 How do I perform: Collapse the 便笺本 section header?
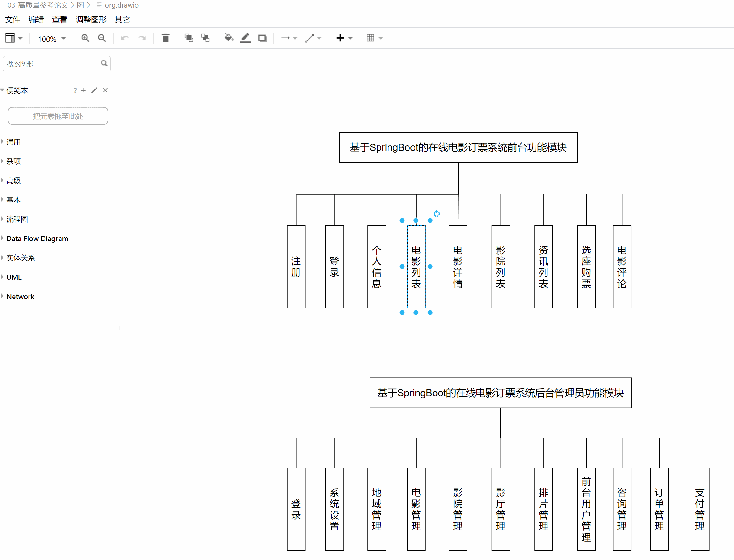click(x=17, y=91)
